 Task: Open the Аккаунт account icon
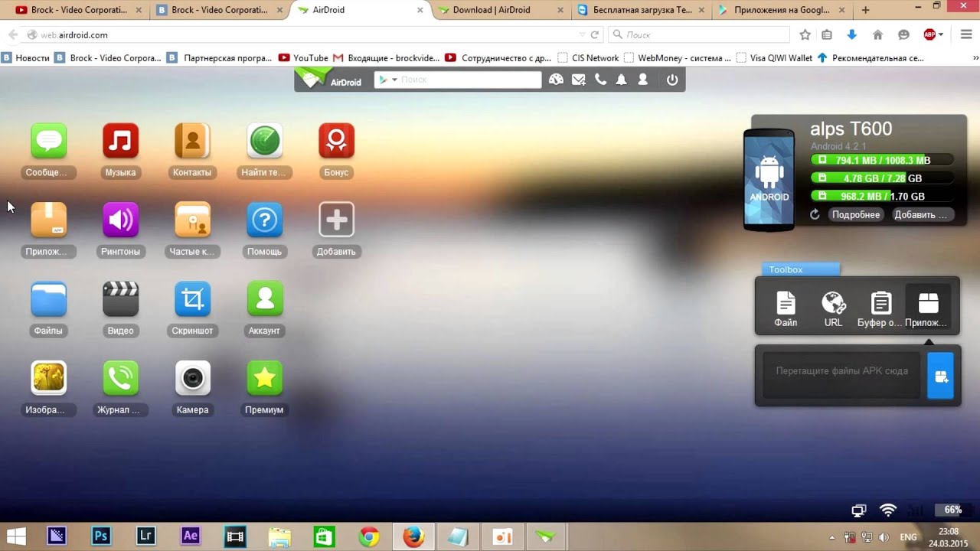[264, 299]
